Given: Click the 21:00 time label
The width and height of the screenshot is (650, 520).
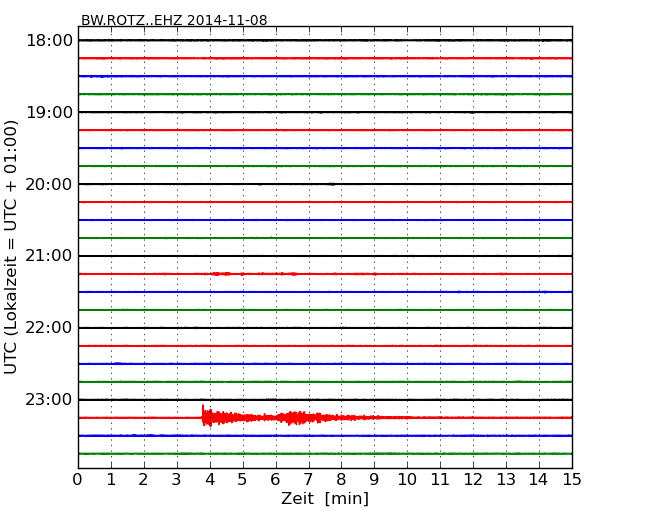Looking at the screenshot, I should (x=49, y=256).
